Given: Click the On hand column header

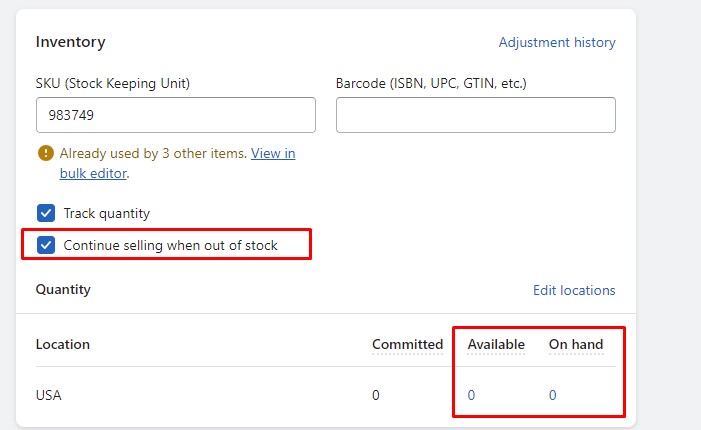Looking at the screenshot, I should 576,344.
